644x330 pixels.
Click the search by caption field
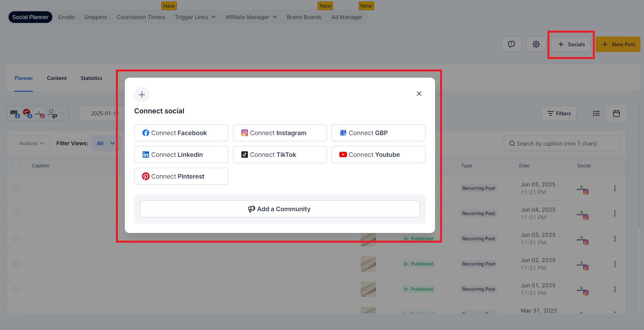pos(562,143)
